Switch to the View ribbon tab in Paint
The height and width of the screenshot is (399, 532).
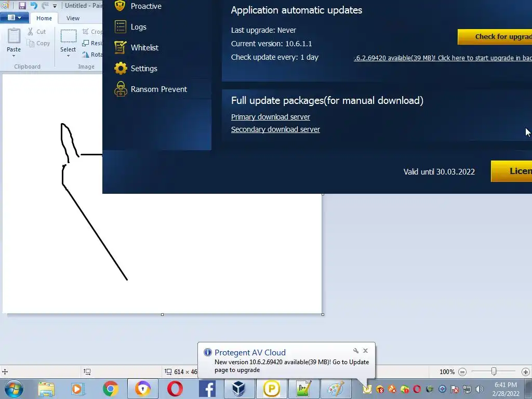pos(73,18)
